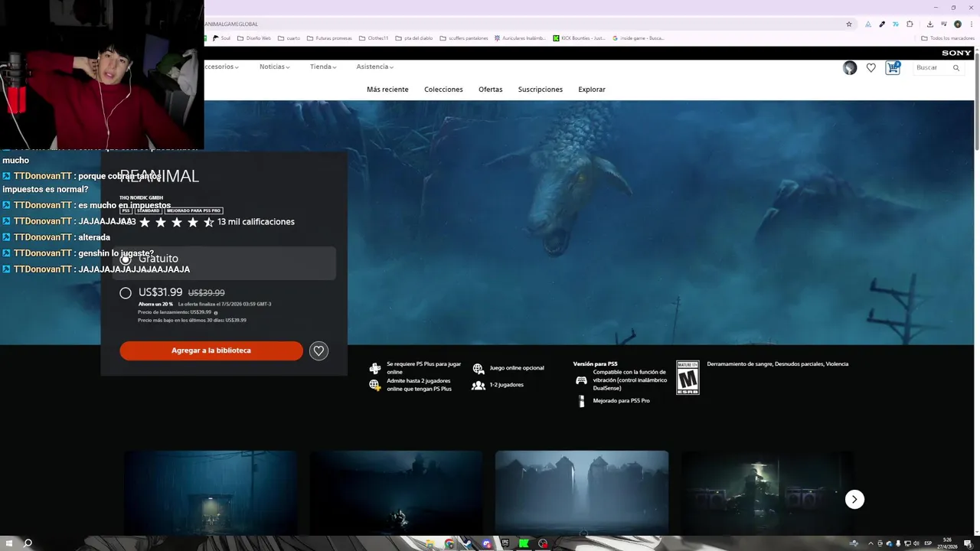
Task: Open the Chrome three-dot menu
Action: (972, 24)
